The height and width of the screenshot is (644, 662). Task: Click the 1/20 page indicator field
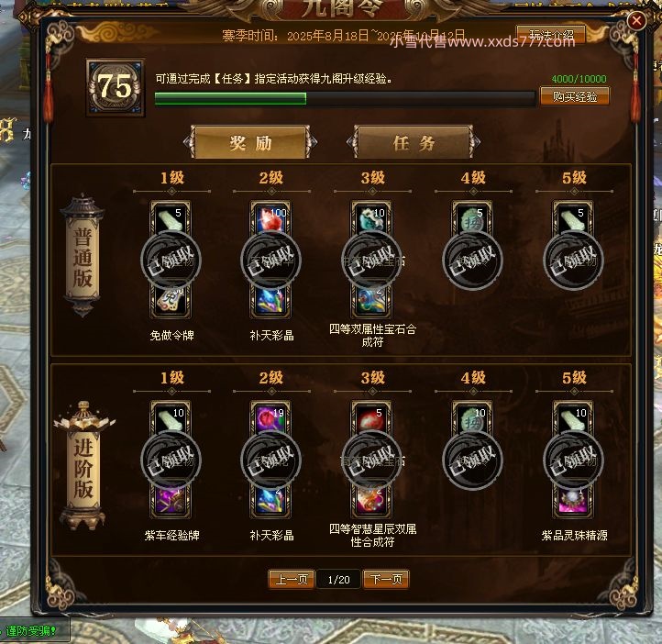click(338, 580)
